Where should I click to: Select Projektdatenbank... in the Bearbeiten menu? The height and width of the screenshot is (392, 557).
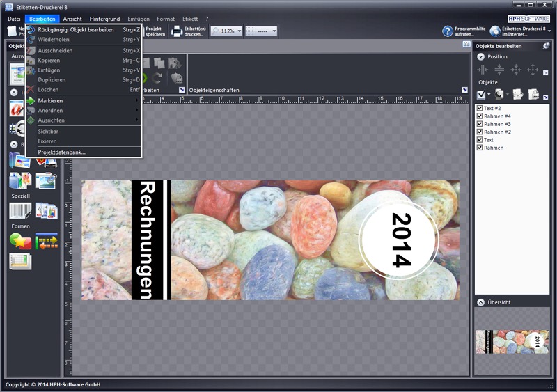(x=62, y=152)
